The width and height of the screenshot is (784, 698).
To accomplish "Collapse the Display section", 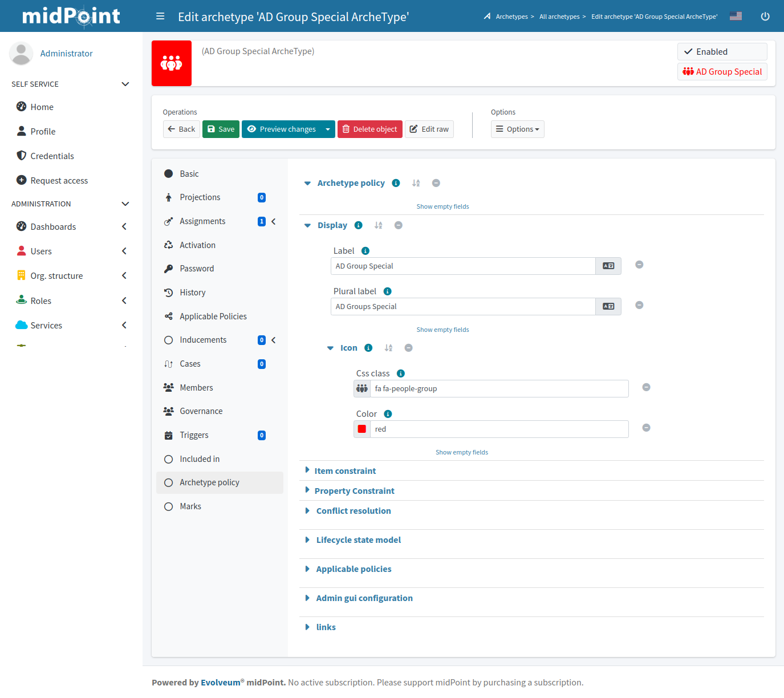I will click(x=307, y=225).
